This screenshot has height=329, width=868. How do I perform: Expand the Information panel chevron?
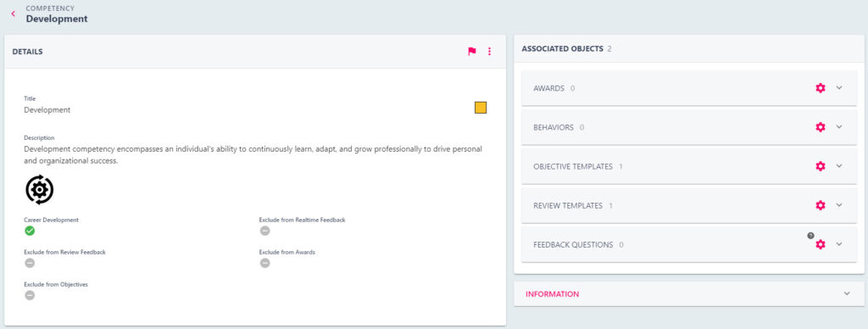[x=847, y=294]
